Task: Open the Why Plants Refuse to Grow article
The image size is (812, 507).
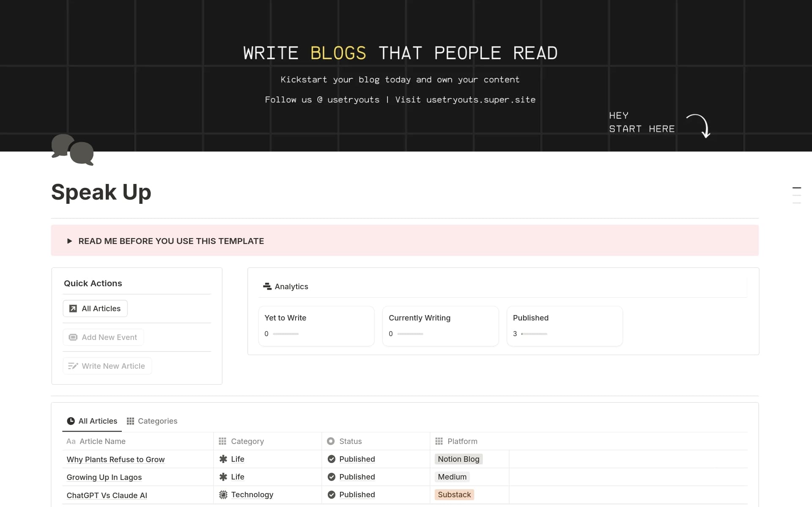Action: (x=115, y=459)
